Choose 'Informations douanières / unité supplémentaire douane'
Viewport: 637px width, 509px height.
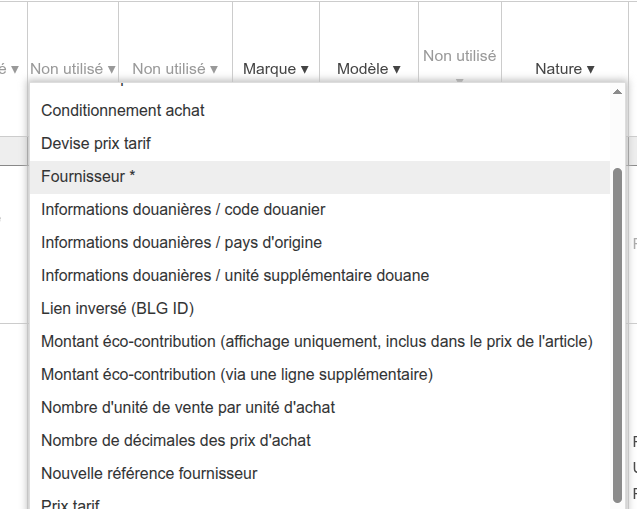pos(320,275)
